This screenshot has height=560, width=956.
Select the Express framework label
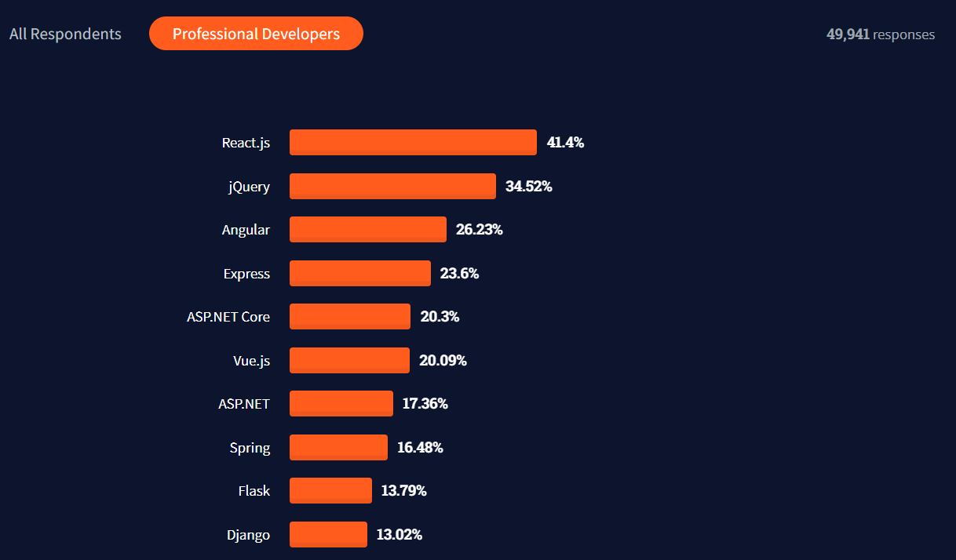(246, 273)
